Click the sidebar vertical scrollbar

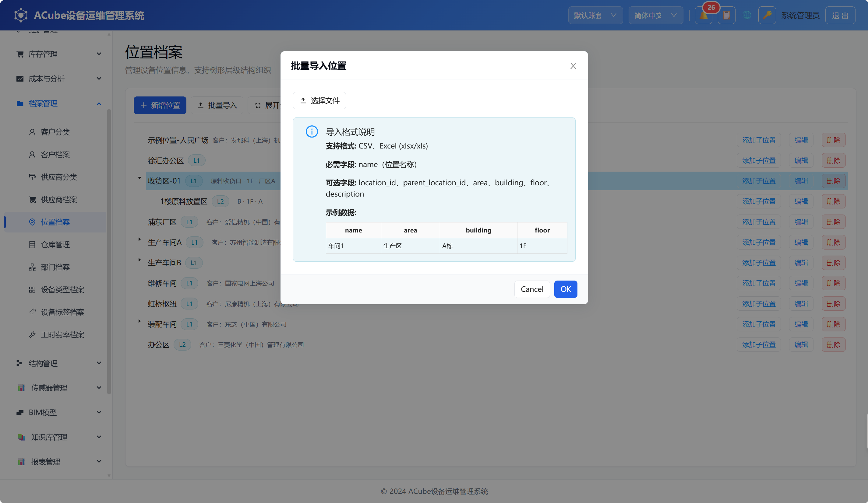[x=109, y=251]
